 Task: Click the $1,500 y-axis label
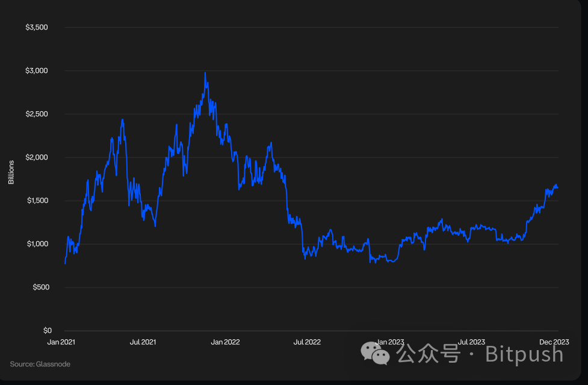[x=37, y=200]
